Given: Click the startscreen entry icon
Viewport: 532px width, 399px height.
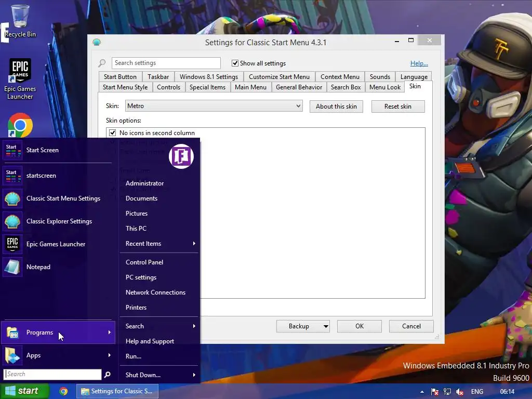Looking at the screenshot, I should (13, 176).
